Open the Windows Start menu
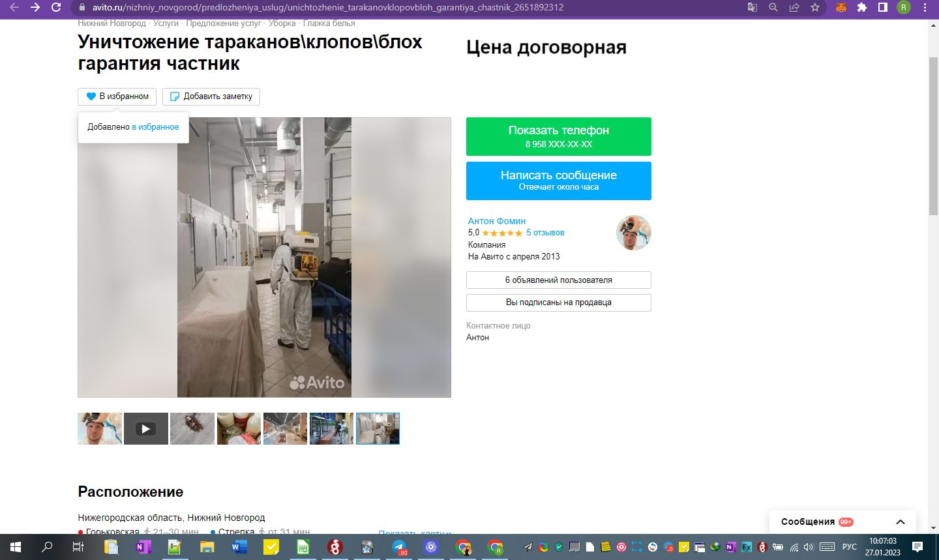The height and width of the screenshot is (560, 939). click(x=16, y=547)
